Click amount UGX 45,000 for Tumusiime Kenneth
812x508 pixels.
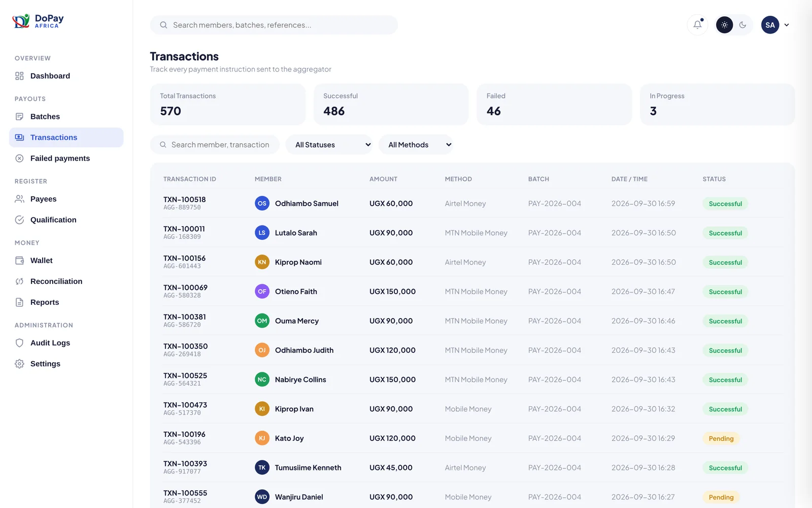click(391, 467)
